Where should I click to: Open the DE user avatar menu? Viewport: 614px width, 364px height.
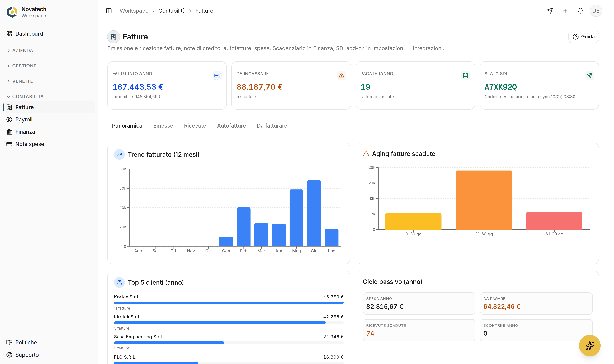[596, 11]
